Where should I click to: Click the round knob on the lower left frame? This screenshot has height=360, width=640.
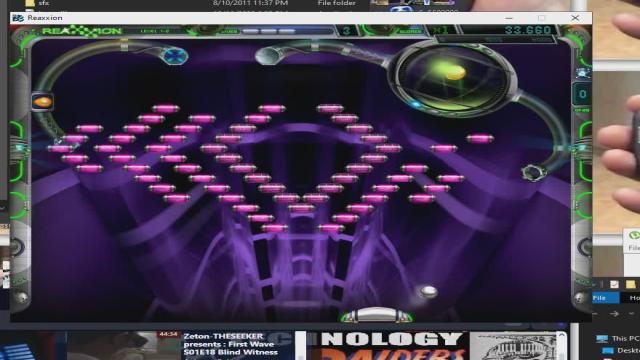click(22, 298)
